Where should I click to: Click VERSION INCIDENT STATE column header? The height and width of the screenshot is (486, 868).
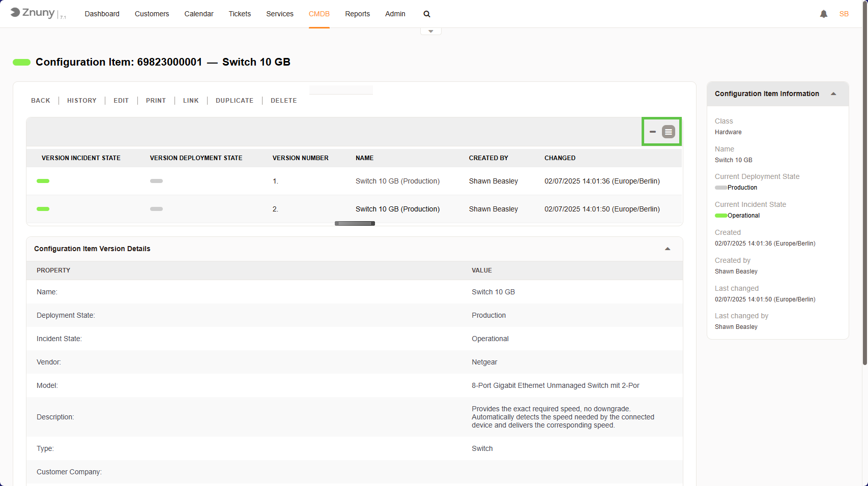tap(81, 158)
